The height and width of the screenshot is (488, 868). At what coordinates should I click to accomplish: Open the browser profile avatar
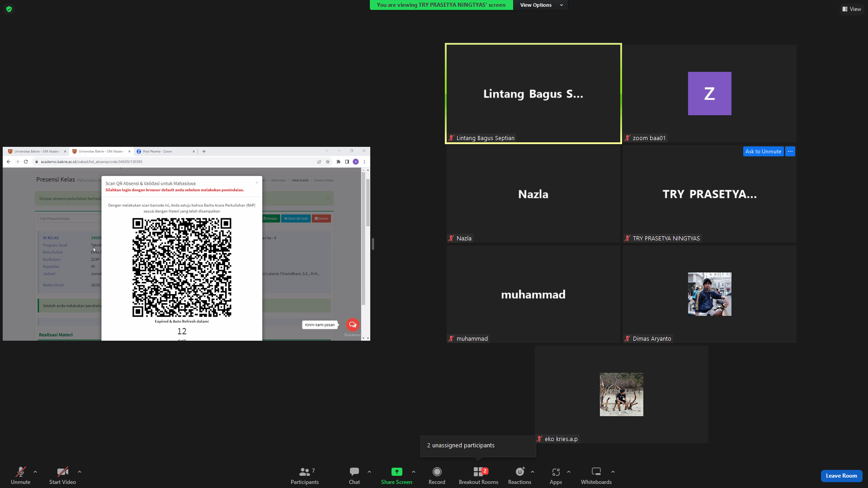(356, 162)
